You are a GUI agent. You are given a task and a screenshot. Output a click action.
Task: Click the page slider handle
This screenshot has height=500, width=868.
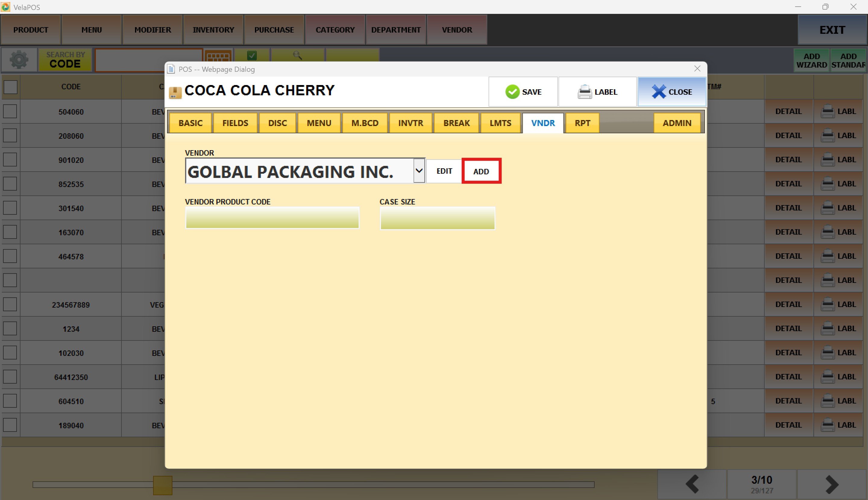click(x=162, y=485)
